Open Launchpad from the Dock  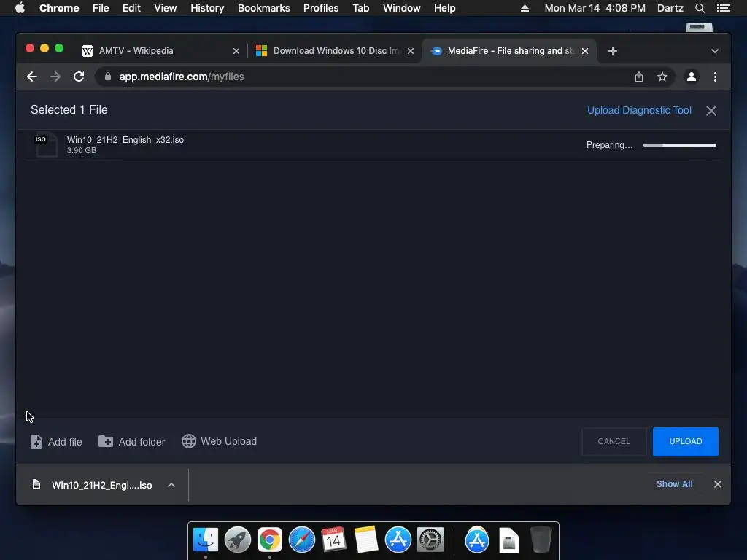coord(238,540)
